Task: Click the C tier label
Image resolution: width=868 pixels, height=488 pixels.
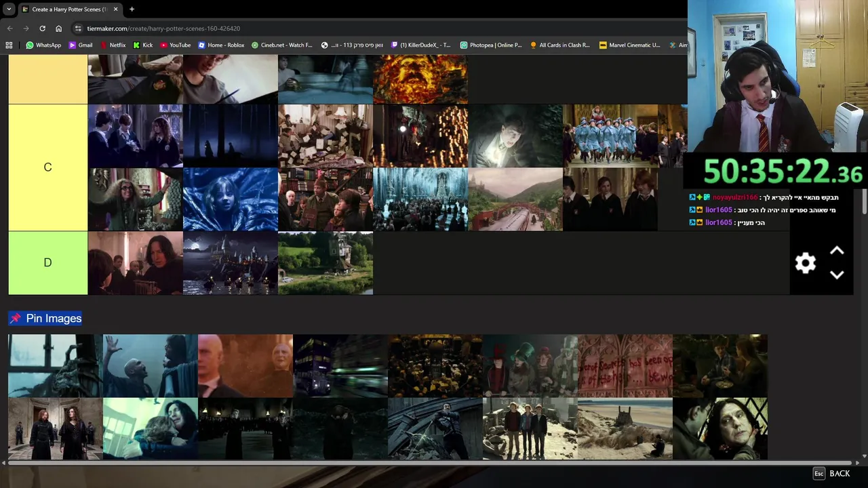Action: coord(47,167)
